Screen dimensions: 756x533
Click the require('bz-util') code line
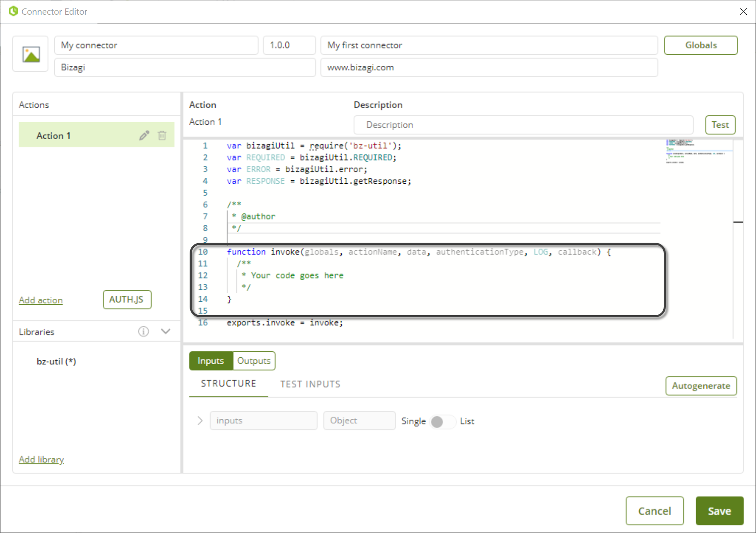(x=314, y=146)
